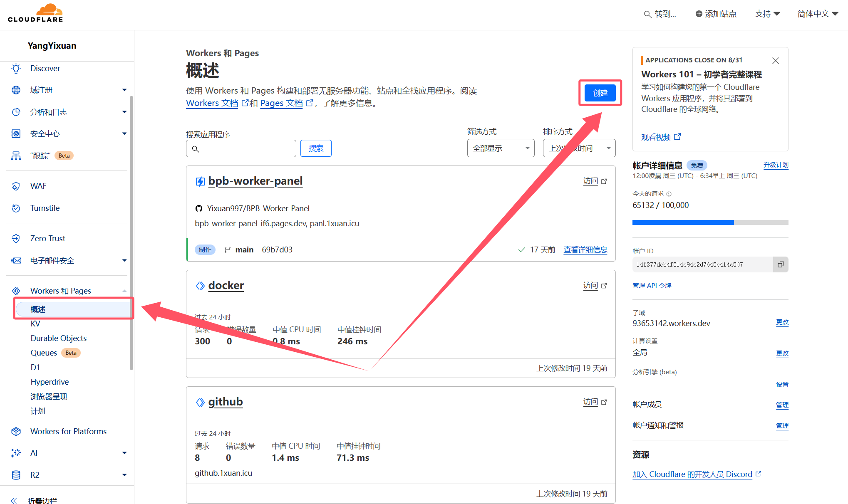Click the email security envelope icon
This screenshot has width=848, height=504.
(16, 260)
